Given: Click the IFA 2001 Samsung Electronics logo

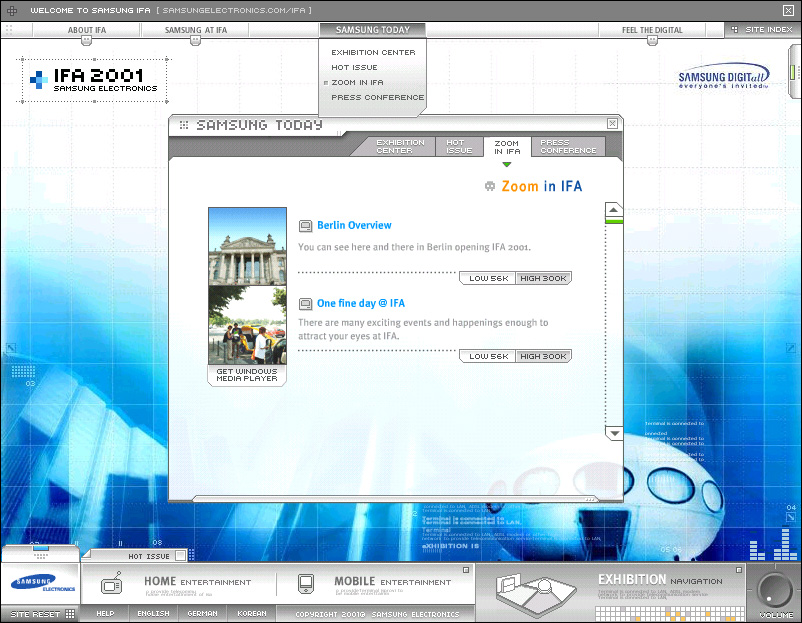Looking at the screenshot, I should point(94,80).
